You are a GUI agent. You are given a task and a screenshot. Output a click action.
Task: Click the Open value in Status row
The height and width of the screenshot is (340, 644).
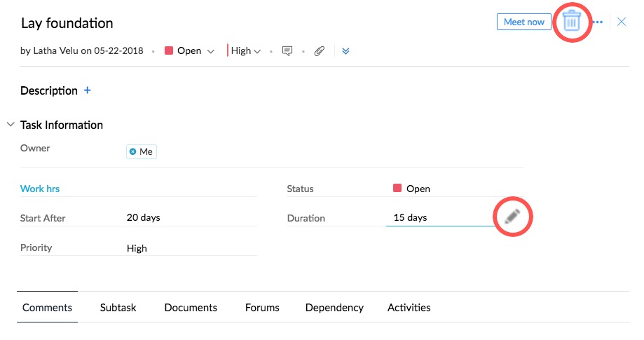click(418, 189)
